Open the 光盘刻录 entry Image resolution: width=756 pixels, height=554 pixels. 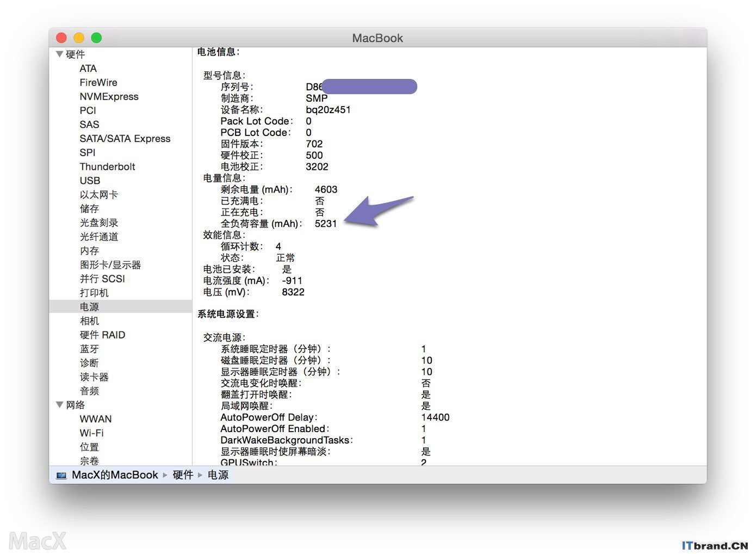[99, 223]
